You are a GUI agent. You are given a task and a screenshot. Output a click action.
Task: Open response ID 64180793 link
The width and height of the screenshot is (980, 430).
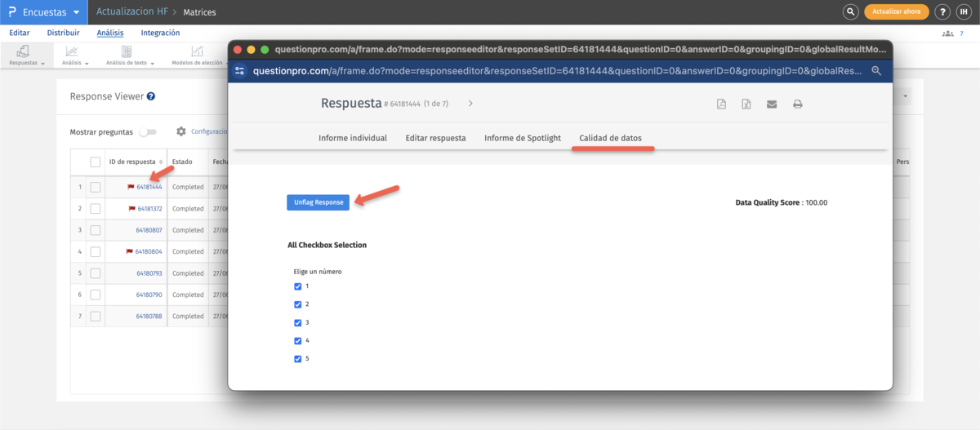tap(149, 273)
